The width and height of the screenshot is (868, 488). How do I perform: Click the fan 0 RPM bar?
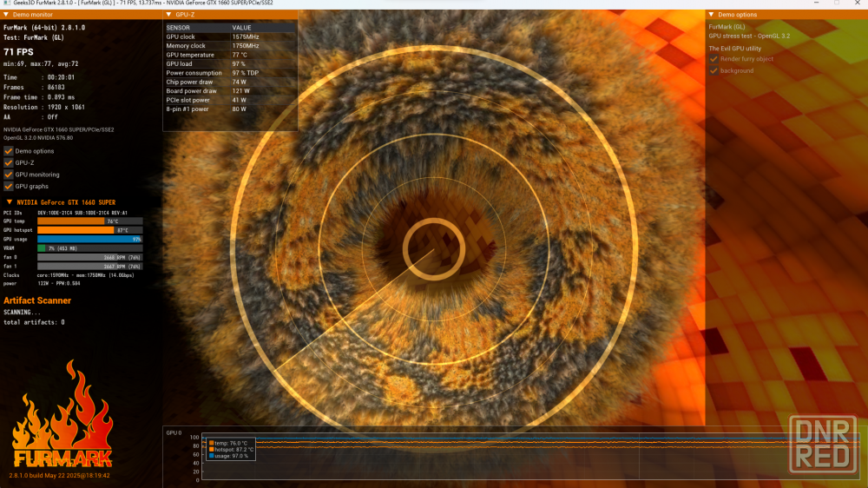tap(89, 257)
